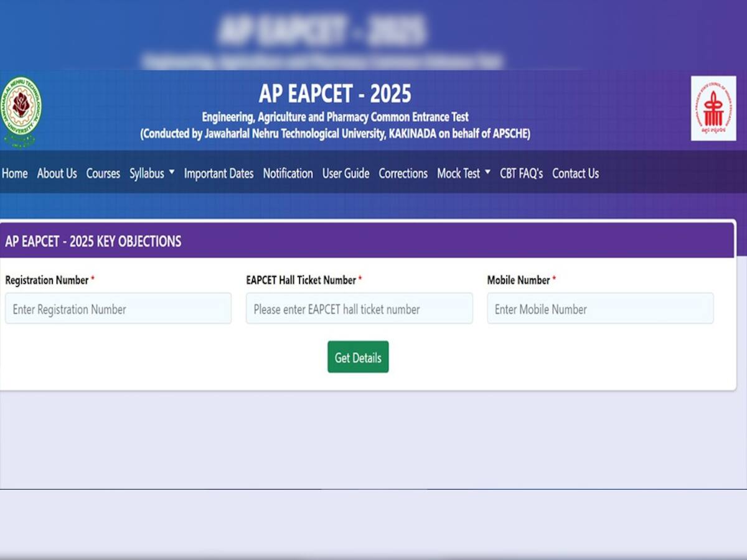
Task: Open the Syllabus dropdown menu
Action: pos(148,174)
